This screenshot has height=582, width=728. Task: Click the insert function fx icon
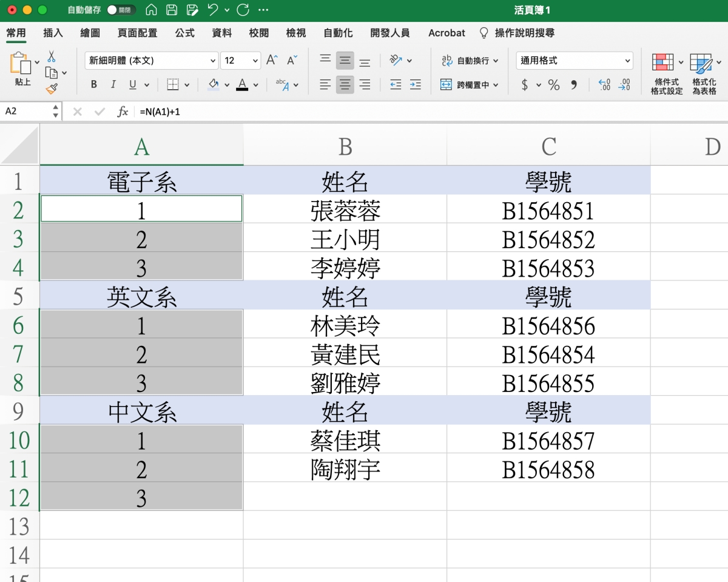click(x=123, y=112)
